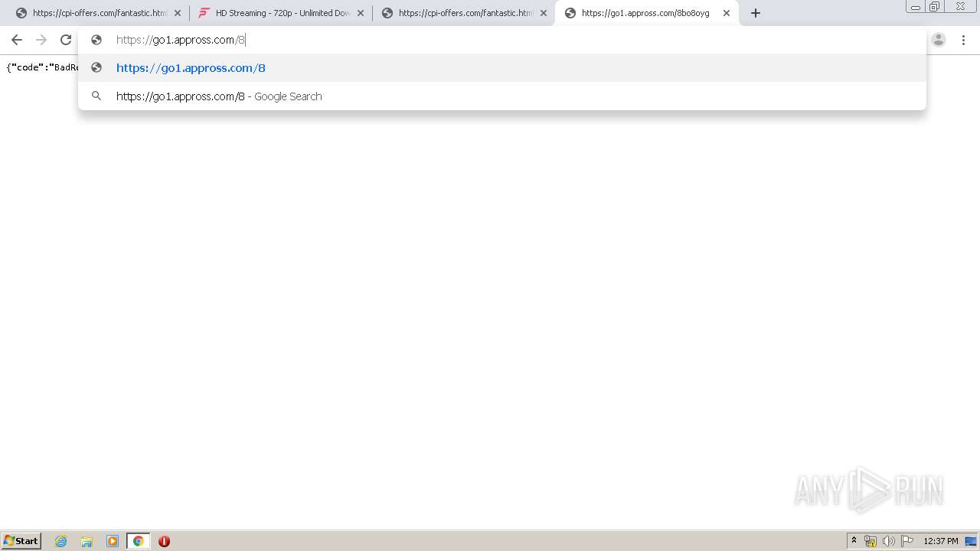
Task: Open a new tab with plus button
Action: coord(756,13)
